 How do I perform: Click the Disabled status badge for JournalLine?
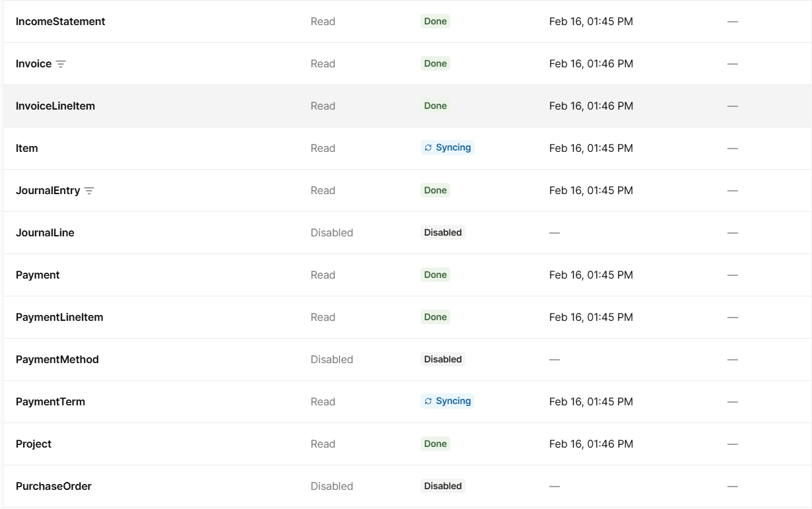click(x=443, y=232)
